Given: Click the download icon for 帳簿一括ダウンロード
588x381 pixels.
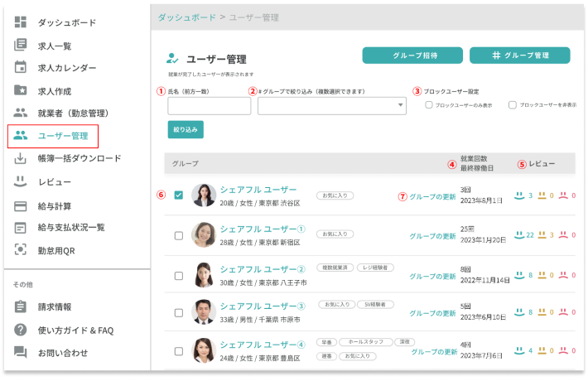Looking at the screenshot, I should click(x=21, y=158).
